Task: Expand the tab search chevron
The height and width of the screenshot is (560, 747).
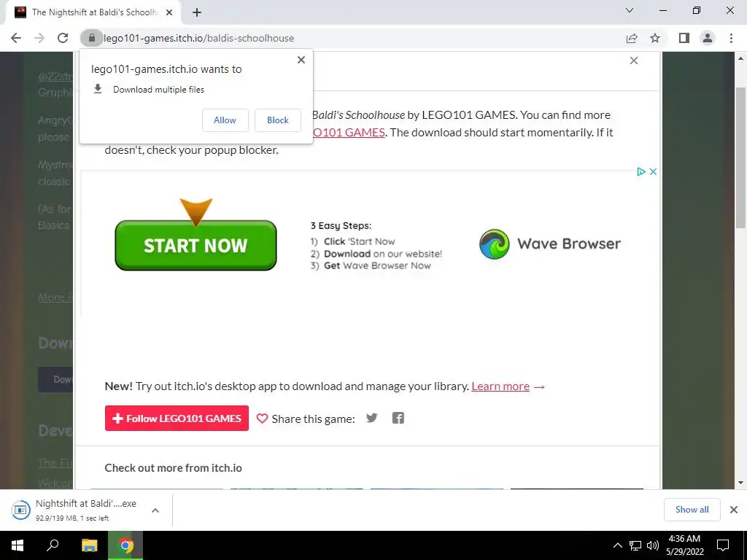Action: [630, 10]
